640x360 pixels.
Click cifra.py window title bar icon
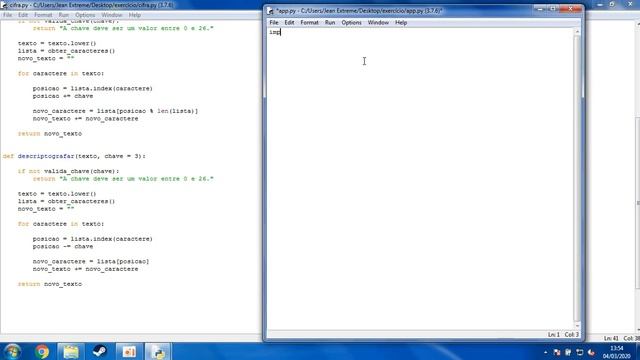[4, 5]
